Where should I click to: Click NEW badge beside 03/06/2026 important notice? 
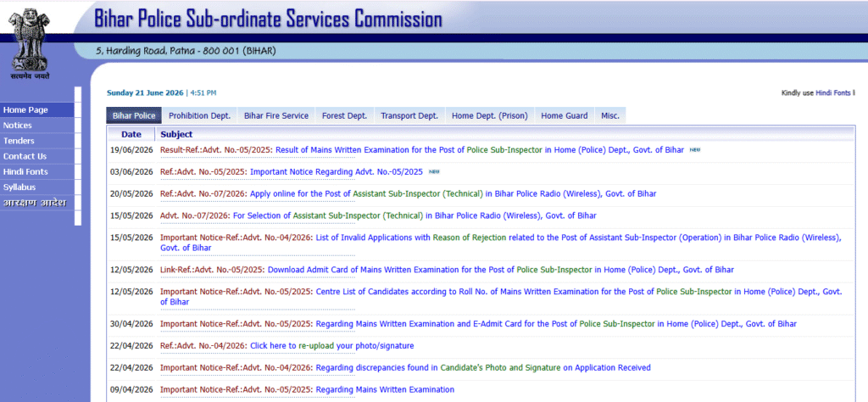(x=434, y=171)
